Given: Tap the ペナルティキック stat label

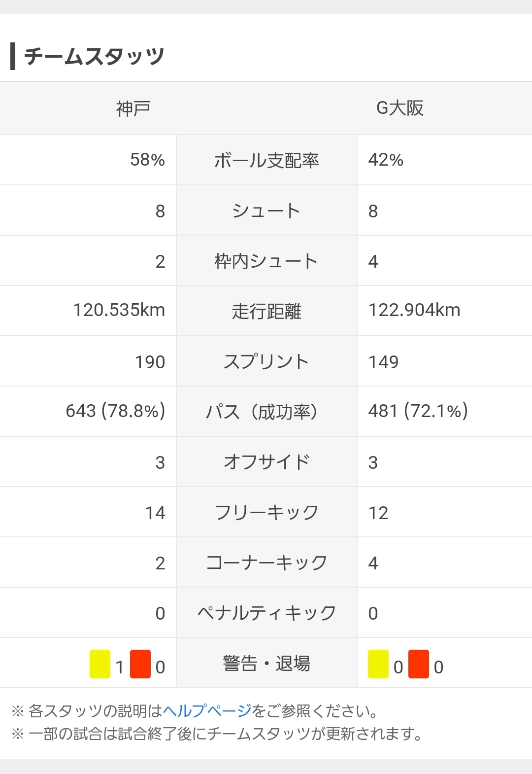Looking at the screenshot, I should point(266,613).
